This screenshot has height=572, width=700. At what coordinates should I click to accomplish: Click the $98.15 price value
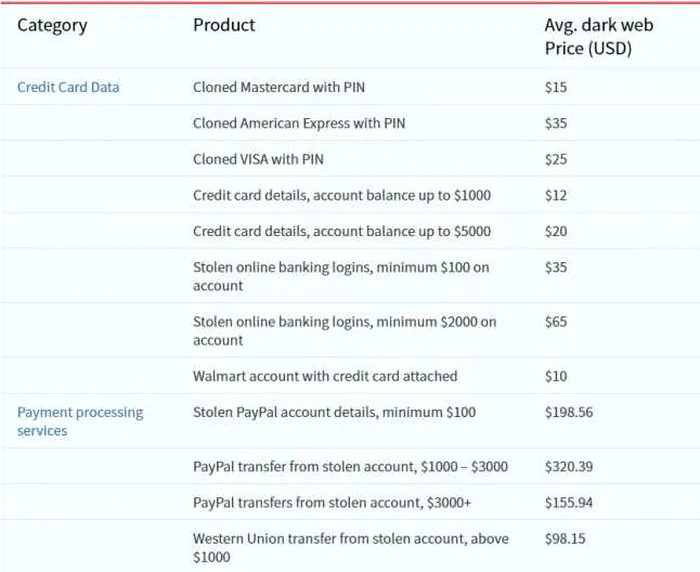click(x=565, y=539)
